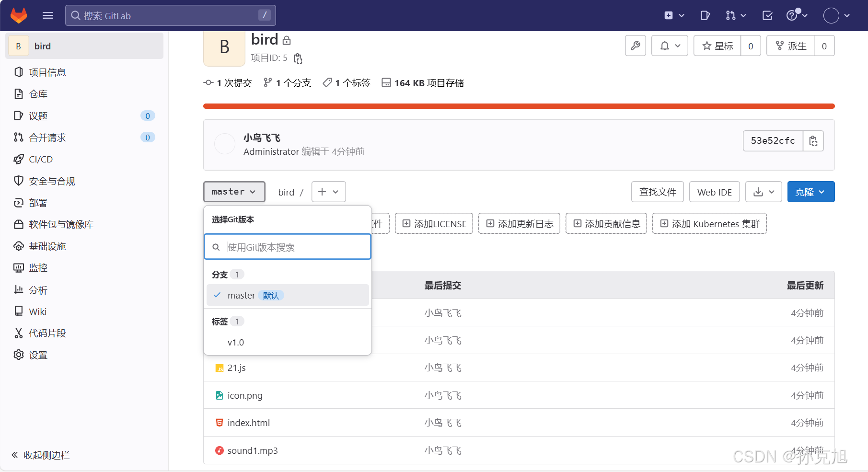Open Web IDE
The image size is (868, 472).
pos(715,192)
